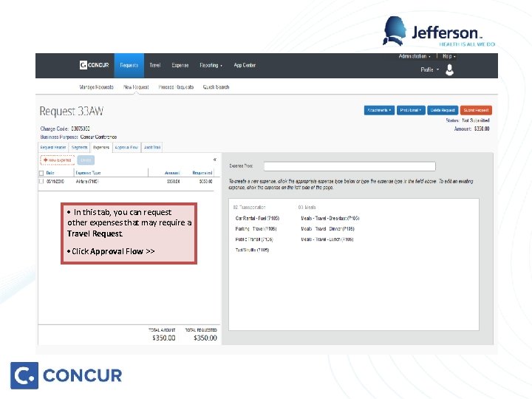Open Quick Search

click(x=216, y=87)
